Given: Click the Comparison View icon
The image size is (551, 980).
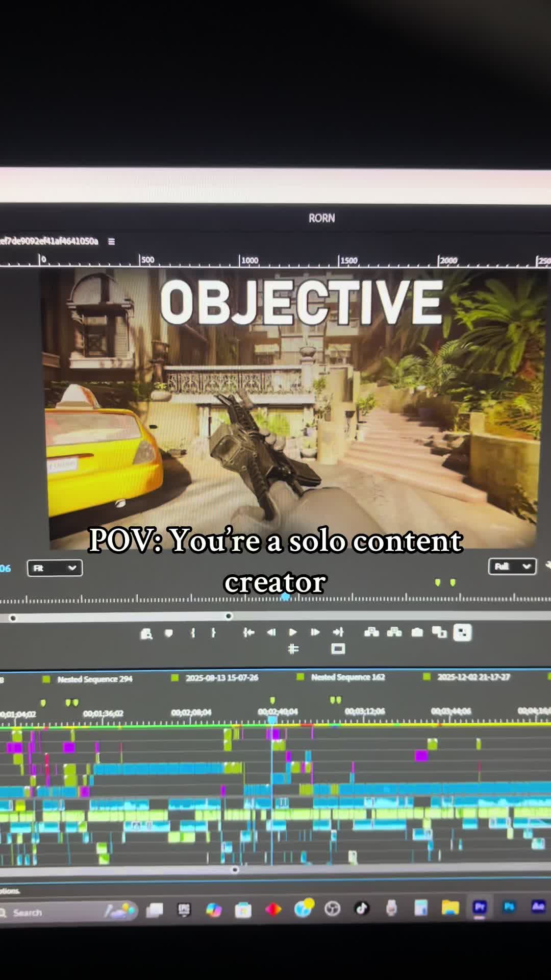Looking at the screenshot, I should pos(439,633).
